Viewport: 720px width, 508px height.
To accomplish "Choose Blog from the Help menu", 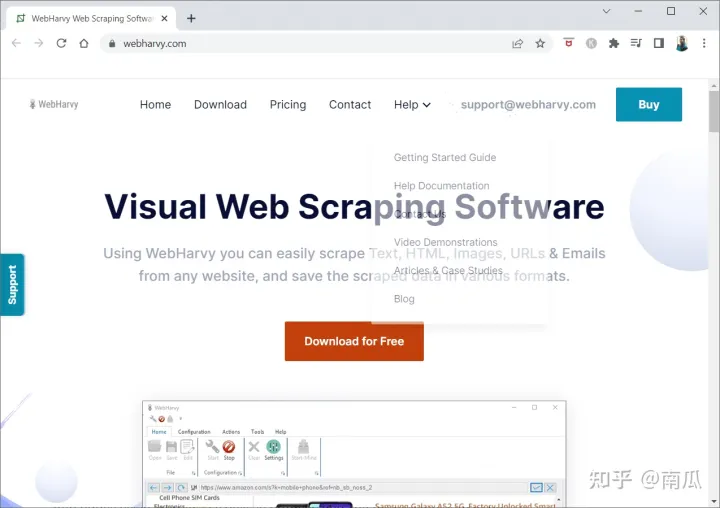I will coord(404,299).
